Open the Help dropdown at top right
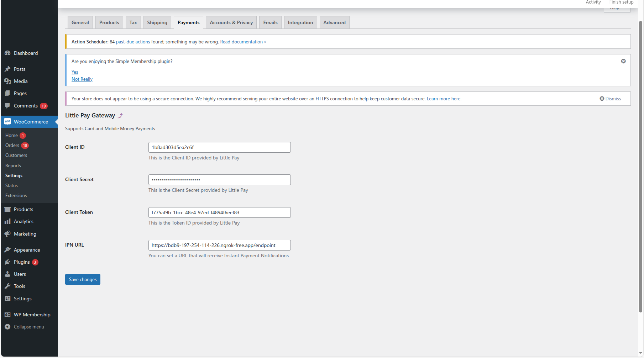Image resolution: width=644 pixels, height=358 pixels. click(617, 8)
